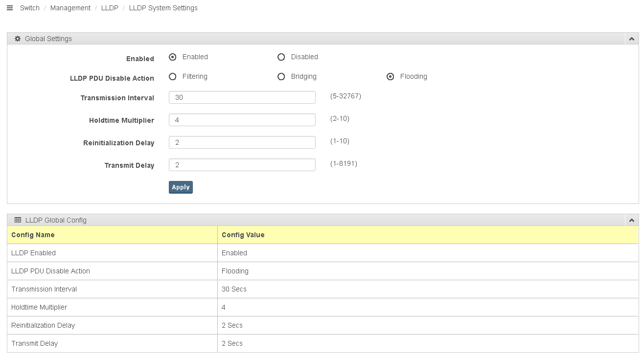The image size is (644, 358).
Task: Click the Reinitialization Delay input field
Action: [x=242, y=142]
